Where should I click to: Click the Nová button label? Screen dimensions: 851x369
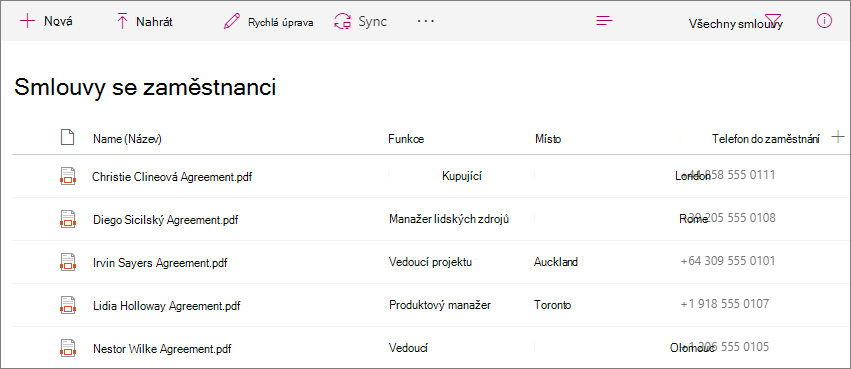[x=58, y=22]
